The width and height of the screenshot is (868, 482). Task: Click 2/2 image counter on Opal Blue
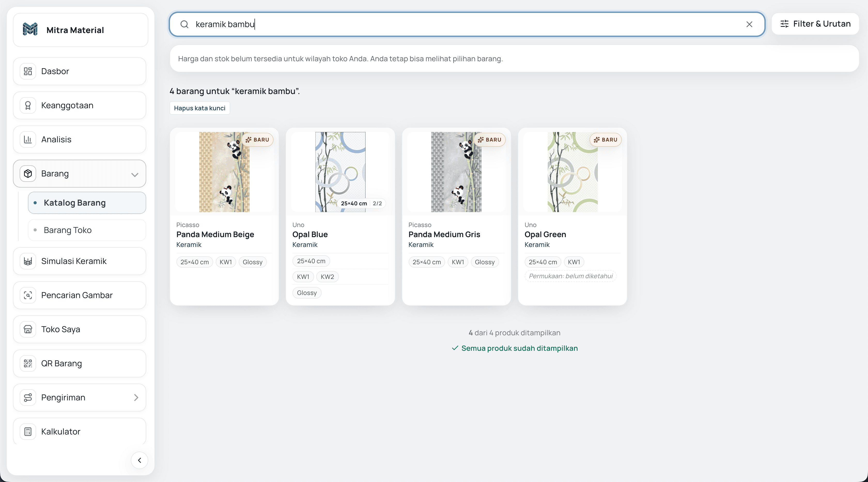point(377,204)
